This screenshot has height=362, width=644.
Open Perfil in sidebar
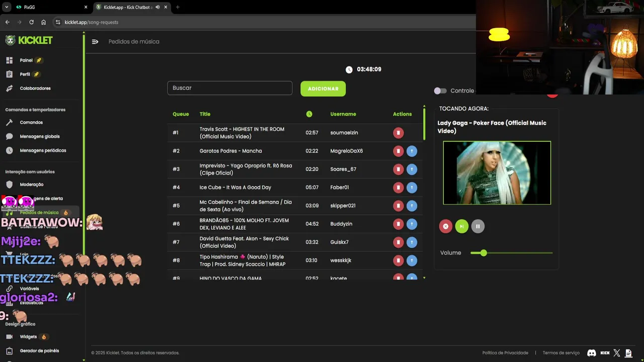coord(25,74)
